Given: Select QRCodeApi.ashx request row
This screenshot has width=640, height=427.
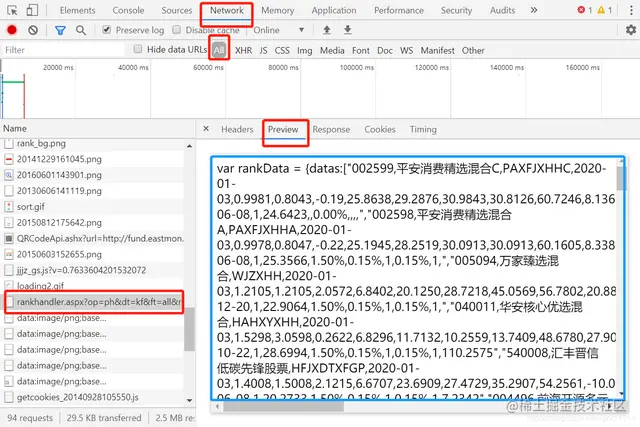Looking at the screenshot, I should 93,238.
